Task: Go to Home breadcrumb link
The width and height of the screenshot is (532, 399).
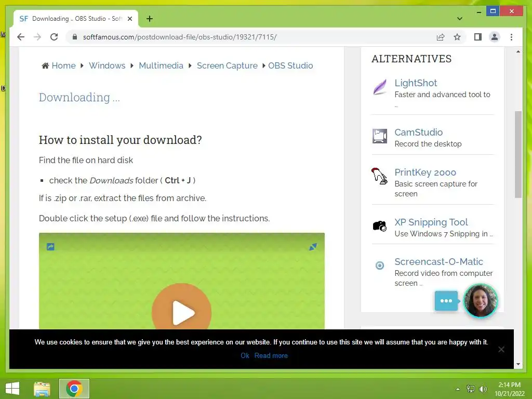Action: (x=63, y=65)
